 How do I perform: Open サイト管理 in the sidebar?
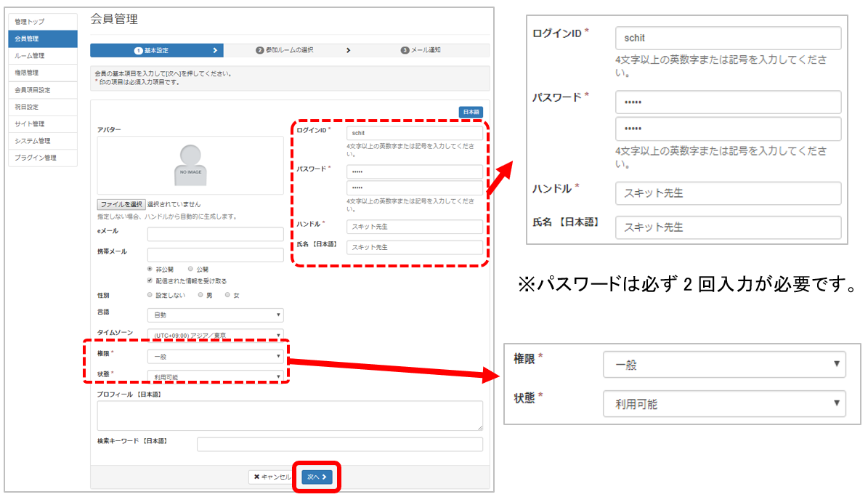coord(42,124)
